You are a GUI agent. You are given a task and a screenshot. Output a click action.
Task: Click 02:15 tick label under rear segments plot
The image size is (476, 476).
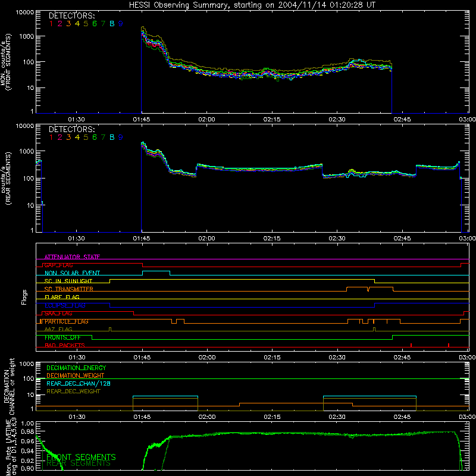272,239
